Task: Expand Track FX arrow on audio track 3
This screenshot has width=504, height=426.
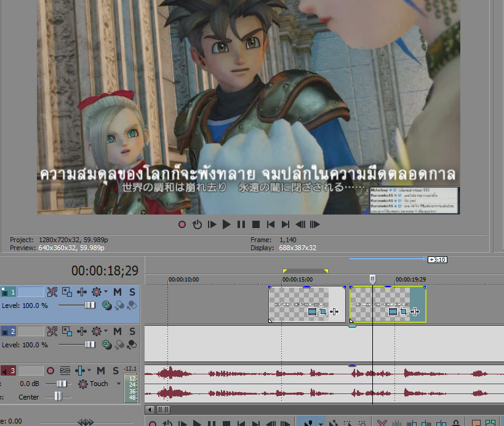Action: (x=89, y=371)
